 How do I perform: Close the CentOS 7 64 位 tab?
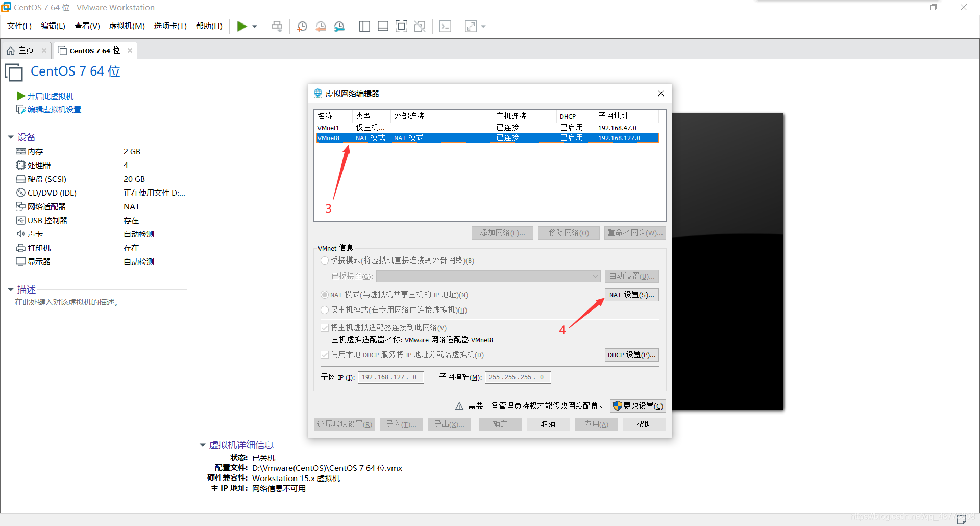[x=130, y=50]
